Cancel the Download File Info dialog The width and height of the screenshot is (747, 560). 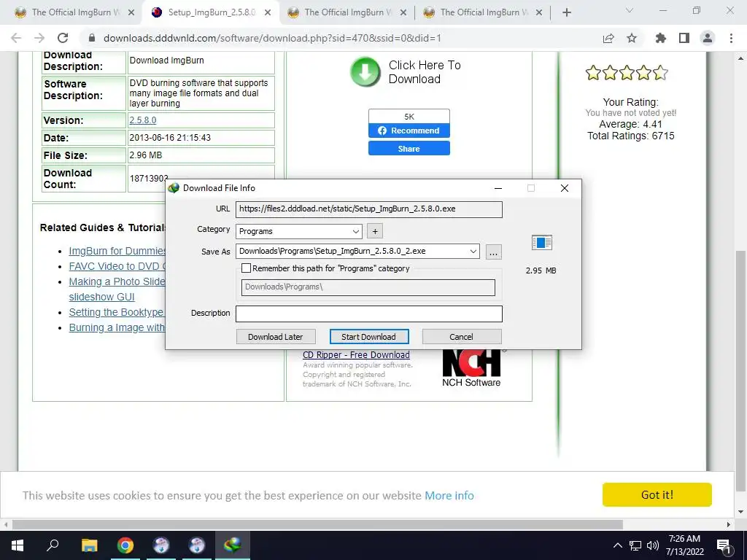point(461,337)
